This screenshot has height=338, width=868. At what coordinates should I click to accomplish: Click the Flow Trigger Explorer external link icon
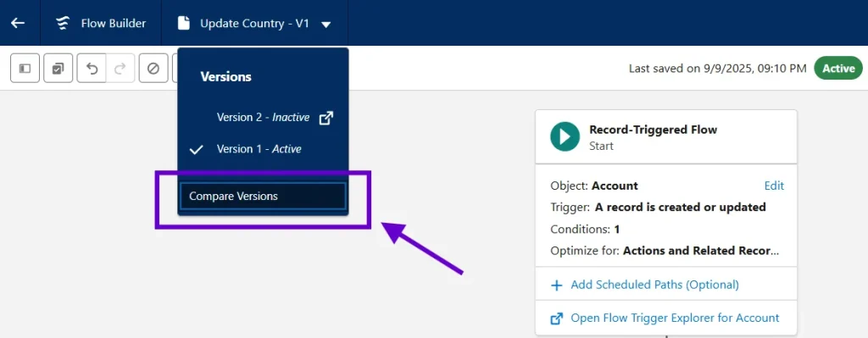[556, 319]
